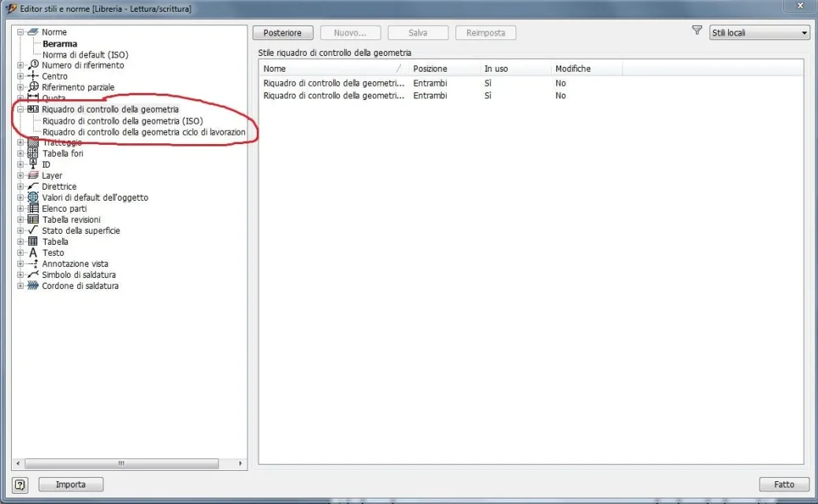Click the Annotazione vista icon
The width and height of the screenshot is (818, 504).
33,264
